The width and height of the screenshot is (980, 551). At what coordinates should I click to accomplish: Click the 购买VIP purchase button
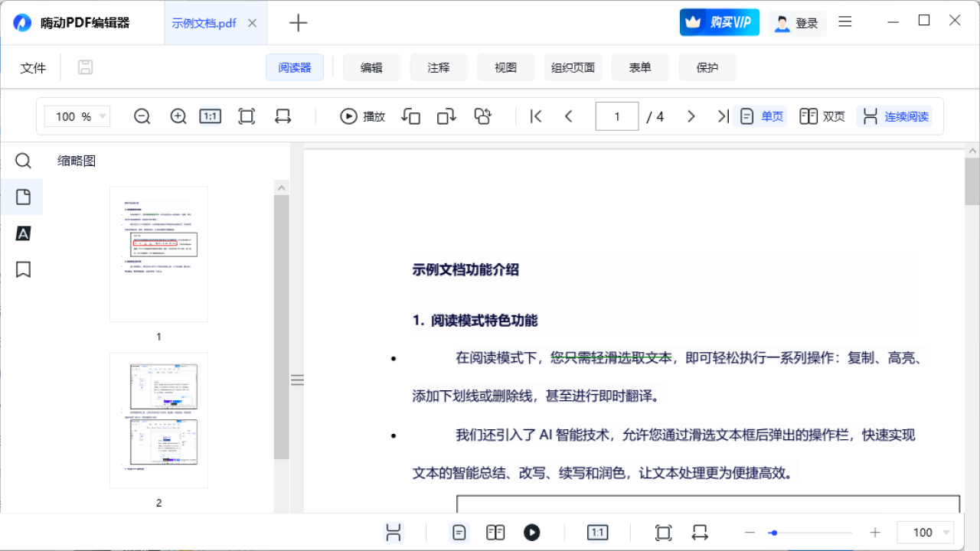click(x=718, y=21)
